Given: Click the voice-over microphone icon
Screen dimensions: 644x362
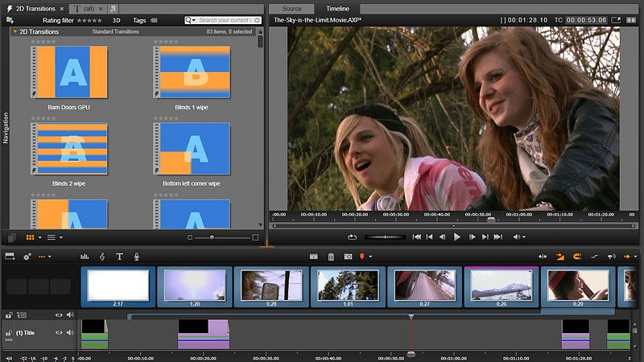Looking at the screenshot, I should coord(137,257).
